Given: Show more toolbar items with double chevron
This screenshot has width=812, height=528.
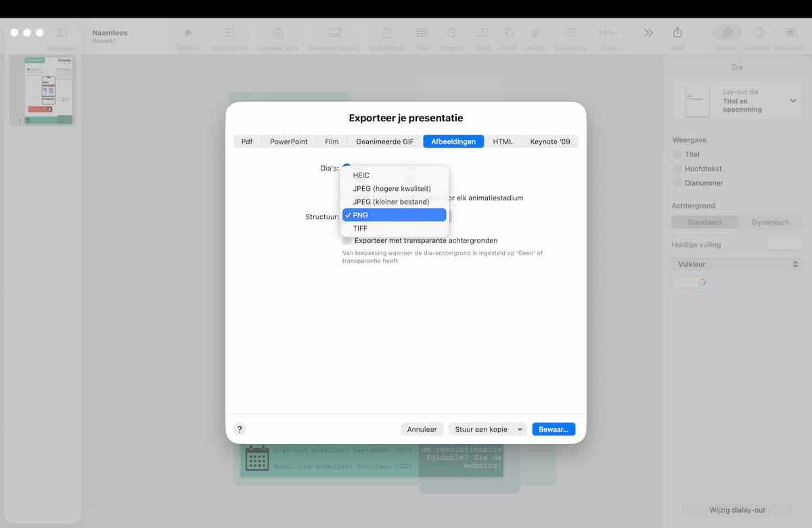Looking at the screenshot, I should pyautogui.click(x=649, y=32).
